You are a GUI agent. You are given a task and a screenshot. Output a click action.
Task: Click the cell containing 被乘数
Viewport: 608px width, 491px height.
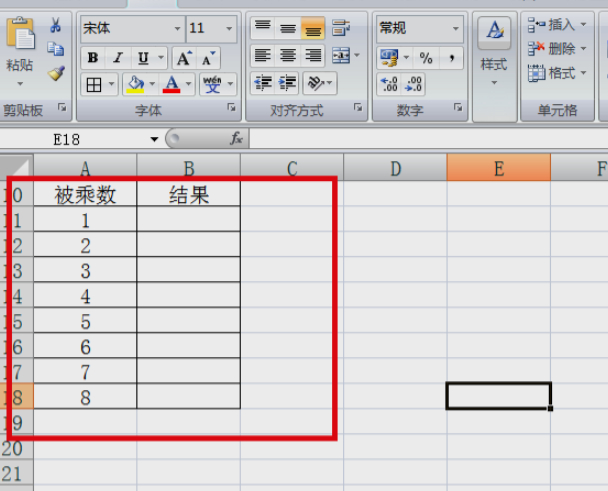tap(85, 194)
